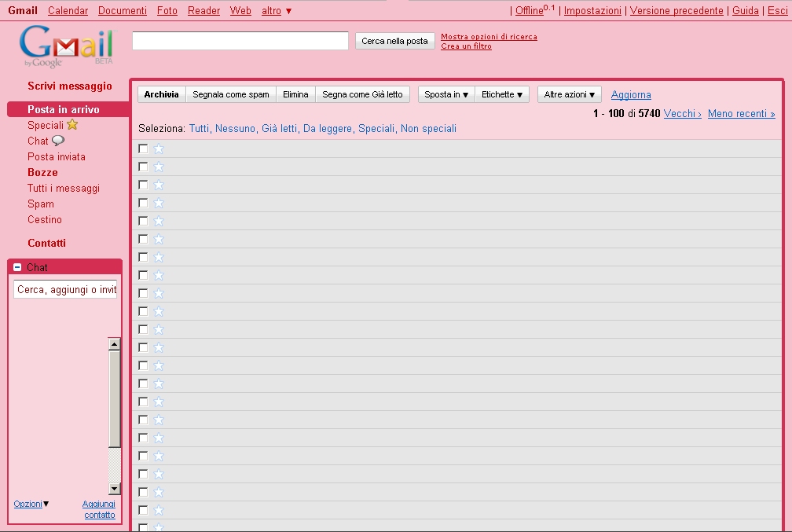Open the Sposta in dropdown

(446, 94)
